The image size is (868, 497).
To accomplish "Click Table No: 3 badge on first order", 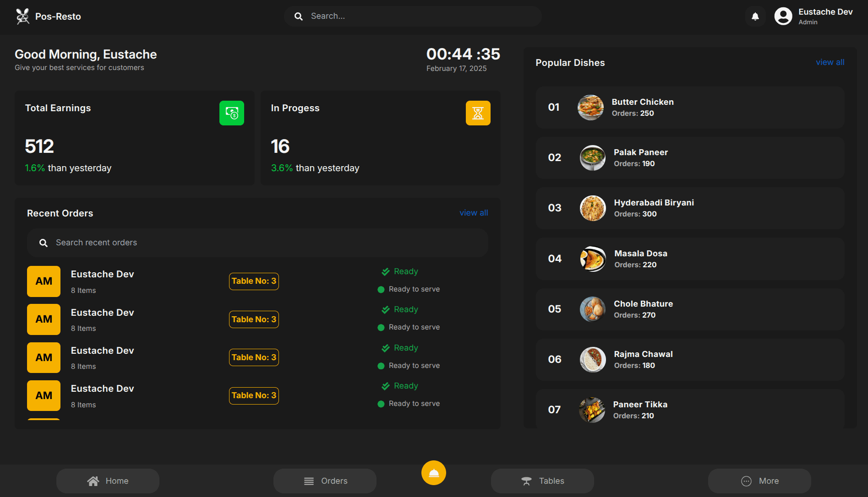I will (x=254, y=281).
